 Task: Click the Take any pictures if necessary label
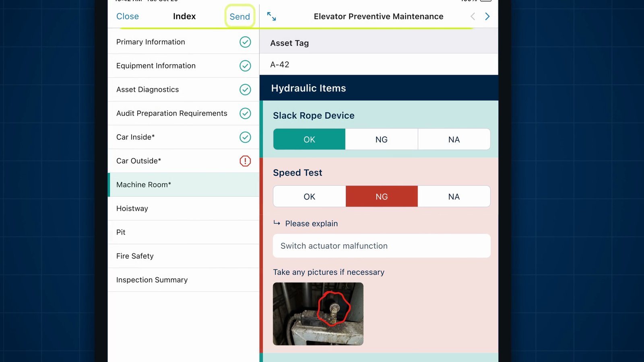tap(328, 272)
